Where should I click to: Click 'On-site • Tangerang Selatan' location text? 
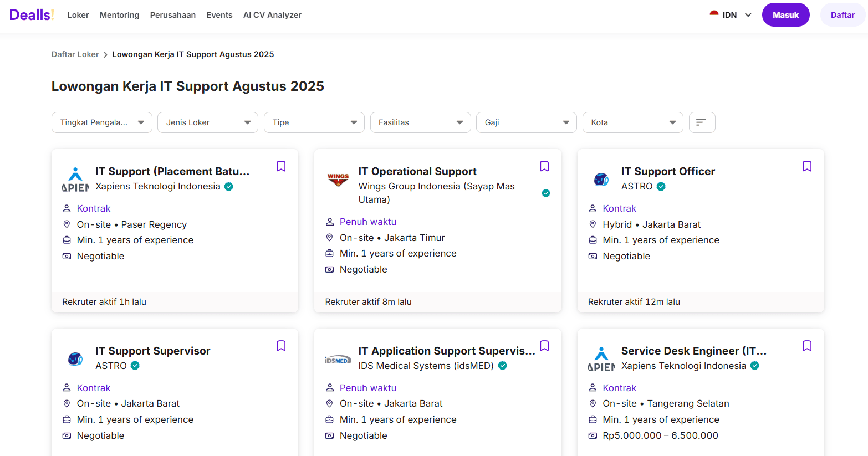point(666,403)
